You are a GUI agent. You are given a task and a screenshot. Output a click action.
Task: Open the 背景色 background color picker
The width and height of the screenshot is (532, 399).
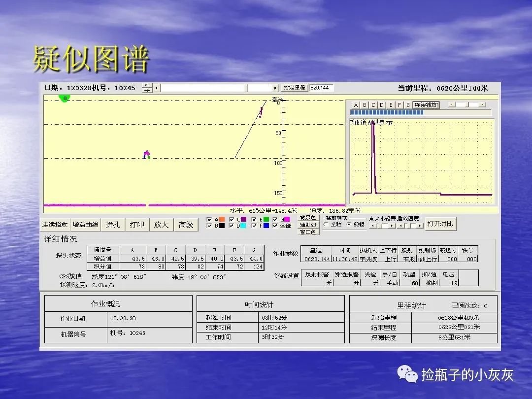click(x=308, y=218)
